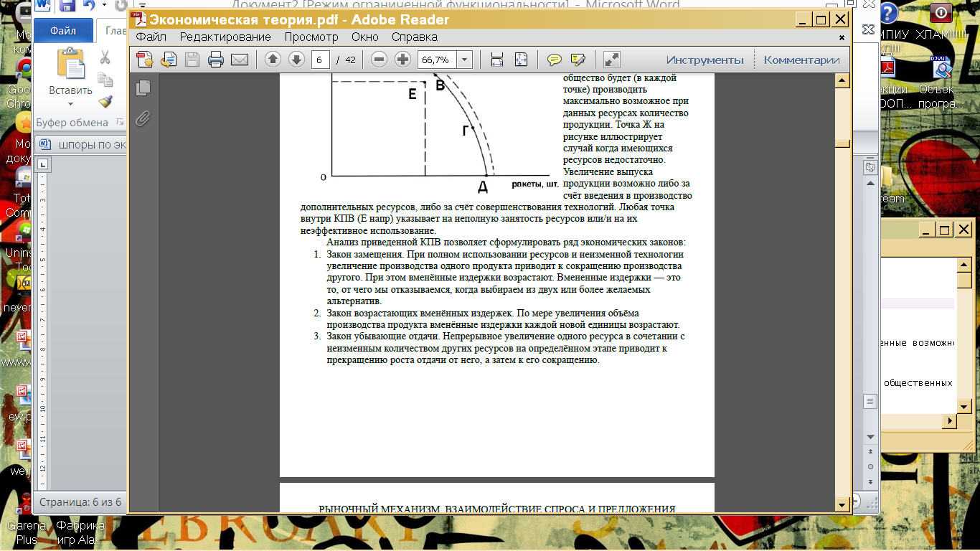Image resolution: width=980 pixels, height=551 pixels.
Task: Click the tab stop selector on Word ruler
Action: [x=43, y=164]
